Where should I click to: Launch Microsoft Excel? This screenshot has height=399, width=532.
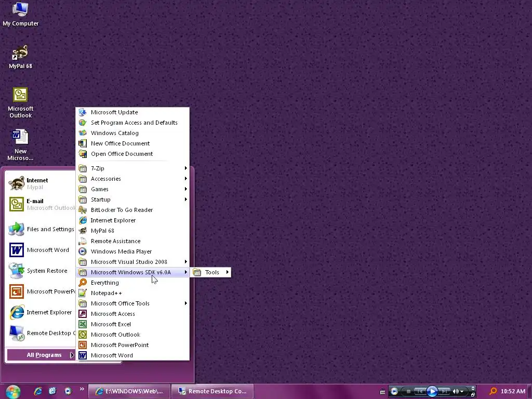coord(132,324)
